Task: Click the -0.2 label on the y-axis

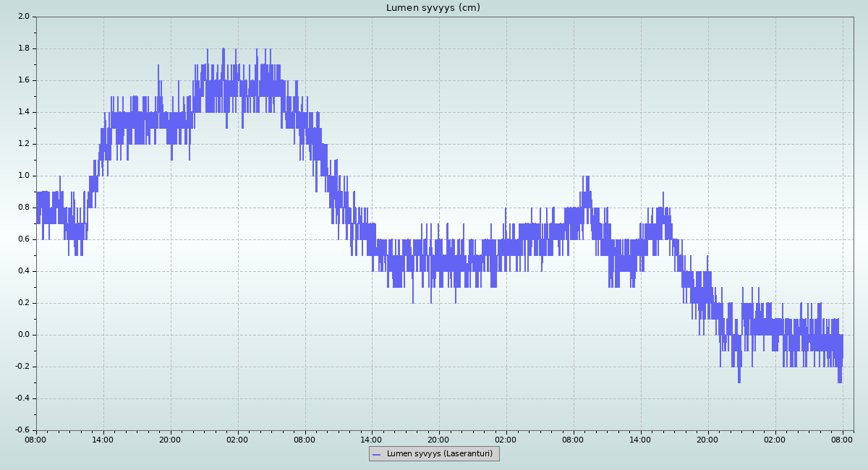Action: click(22, 367)
